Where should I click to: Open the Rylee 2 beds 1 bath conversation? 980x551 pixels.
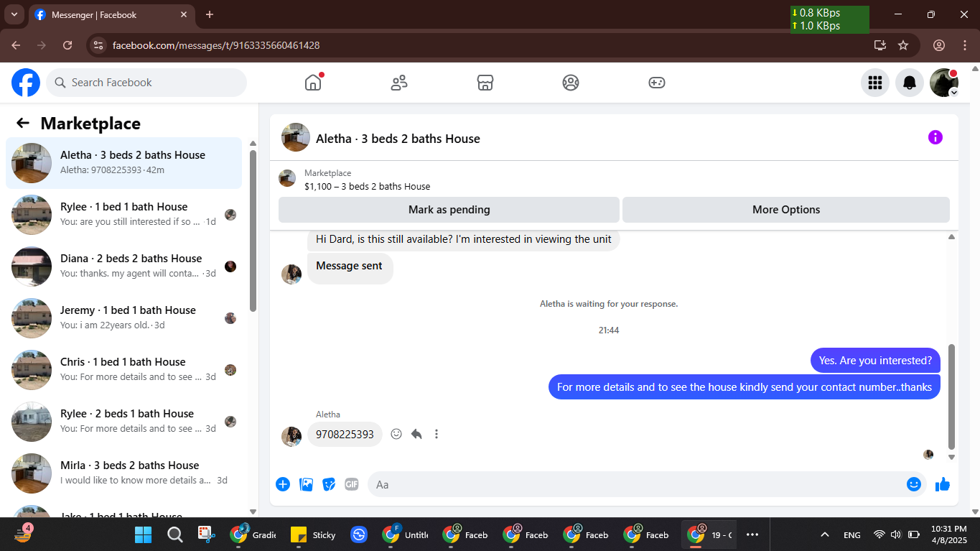pyautogui.click(x=123, y=422)
